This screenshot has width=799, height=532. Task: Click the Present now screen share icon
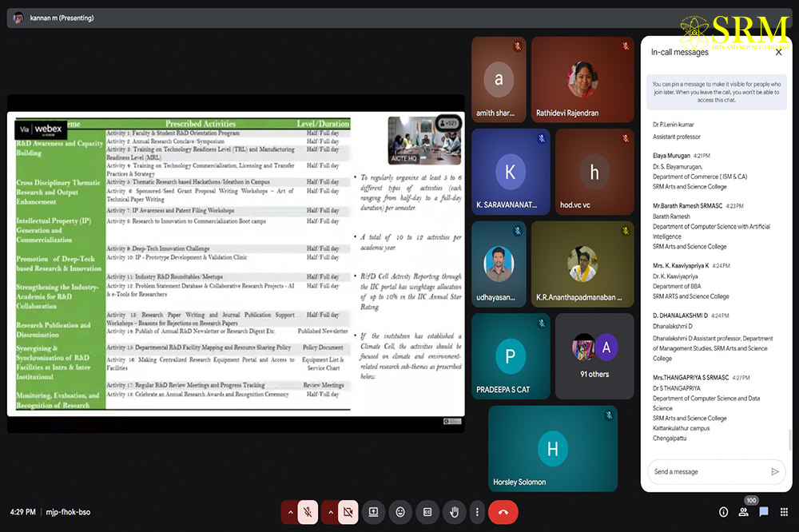(x=373, y=511)
